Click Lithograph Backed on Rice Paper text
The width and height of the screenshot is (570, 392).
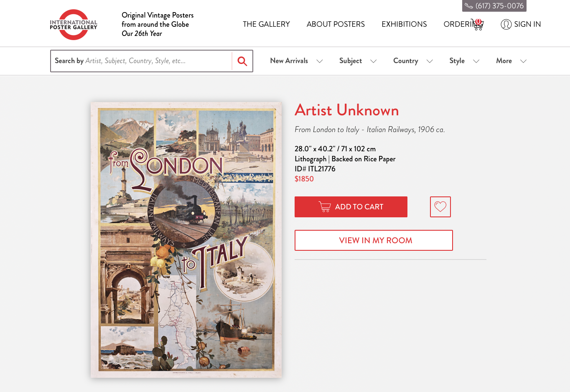click(345, 159)
